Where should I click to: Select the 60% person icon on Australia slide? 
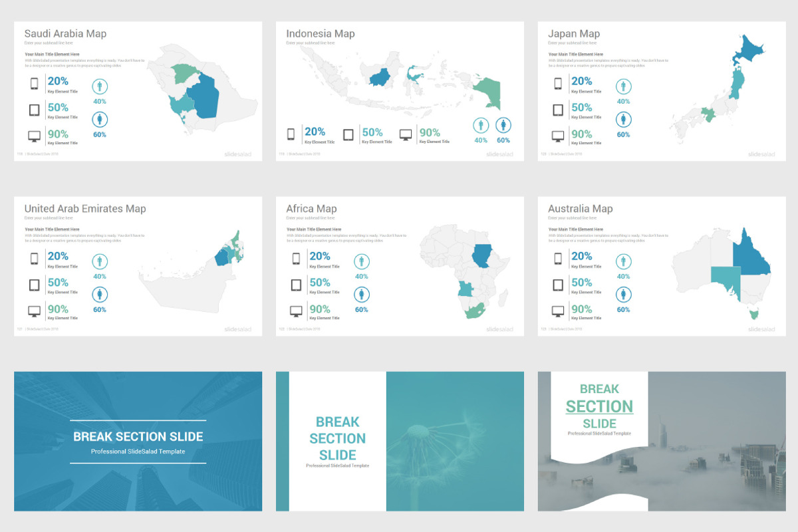623,295
